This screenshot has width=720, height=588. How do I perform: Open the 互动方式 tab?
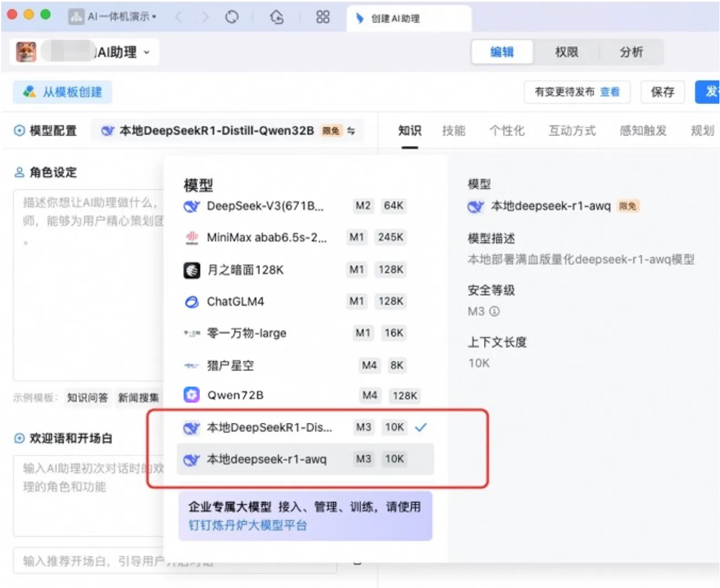point(572,131)
